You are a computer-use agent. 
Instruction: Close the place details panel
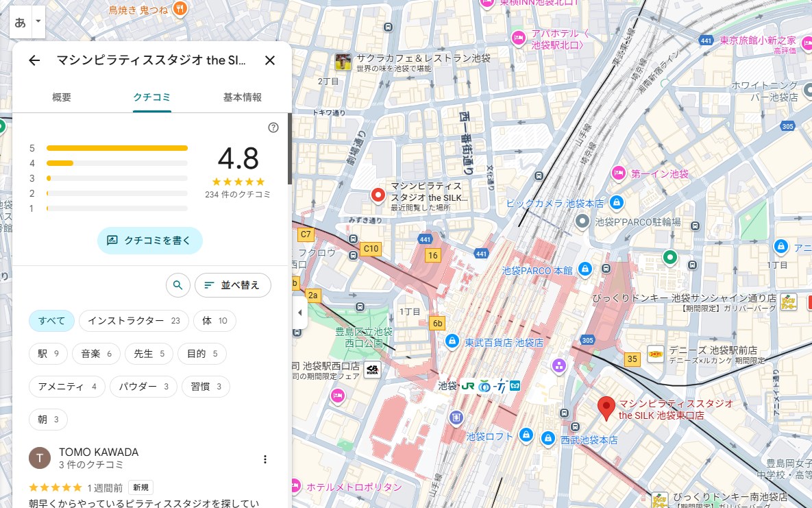click(270, 60)
